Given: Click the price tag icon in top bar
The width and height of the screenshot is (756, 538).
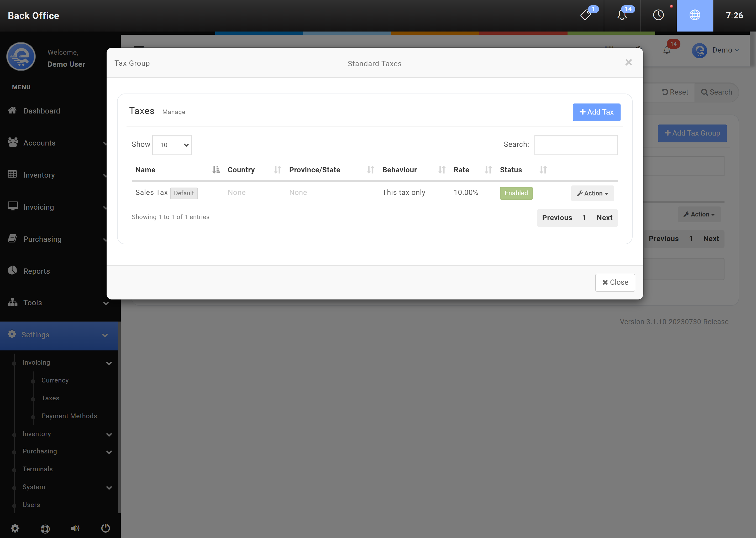Looking at the screenshot, I should [586, 15].
